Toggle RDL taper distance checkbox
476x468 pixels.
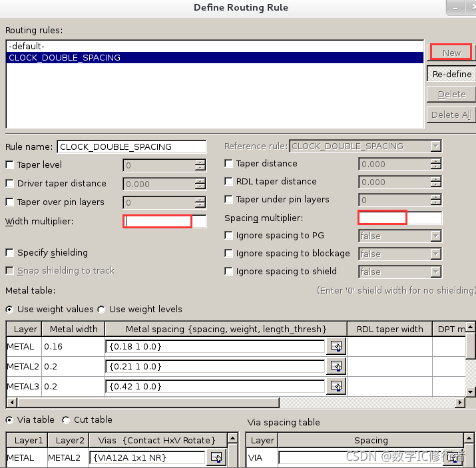coord(228,182)
